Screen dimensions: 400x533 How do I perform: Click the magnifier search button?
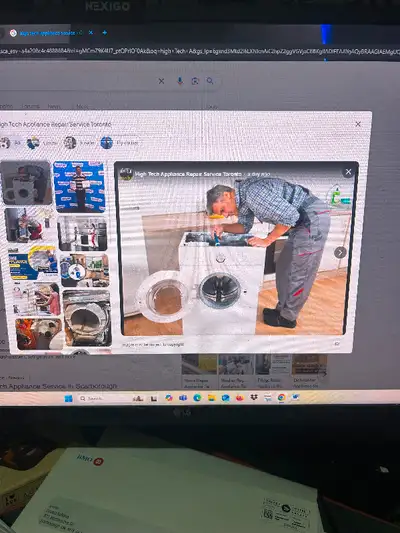(x=210, y=81)
